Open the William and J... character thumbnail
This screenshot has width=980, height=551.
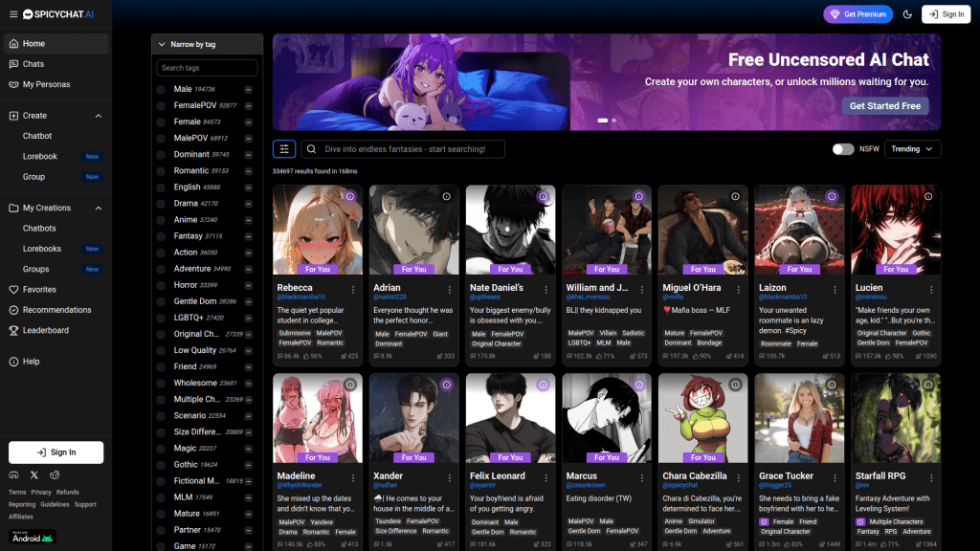click(x=607, y=230)
